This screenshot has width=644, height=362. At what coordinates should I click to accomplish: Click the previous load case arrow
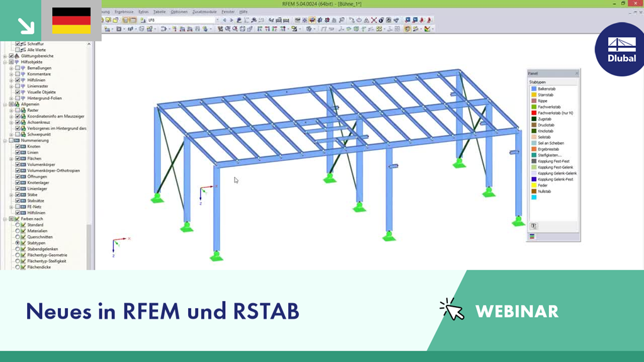225,20
